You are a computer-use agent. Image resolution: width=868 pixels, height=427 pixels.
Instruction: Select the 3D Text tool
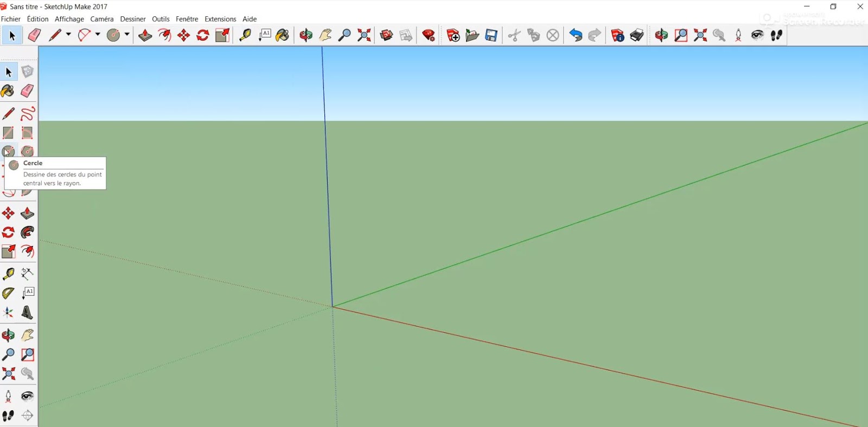[x=27, y=313]
